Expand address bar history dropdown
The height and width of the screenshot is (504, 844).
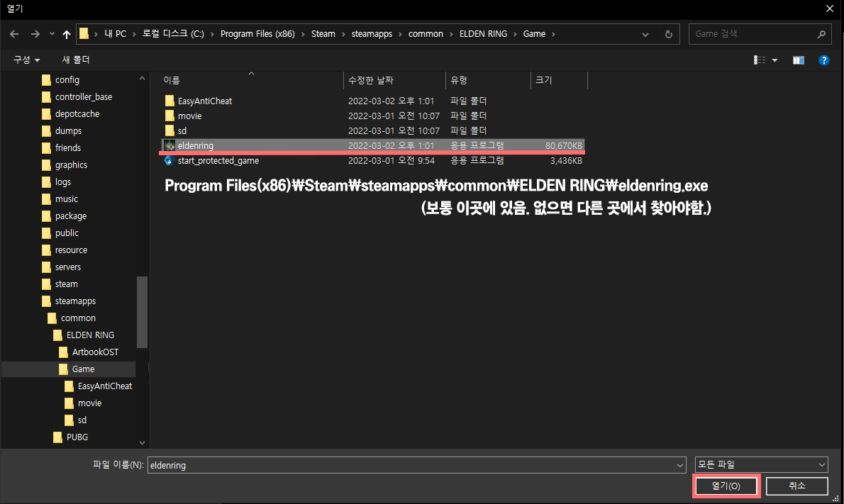tap(645, 35)
